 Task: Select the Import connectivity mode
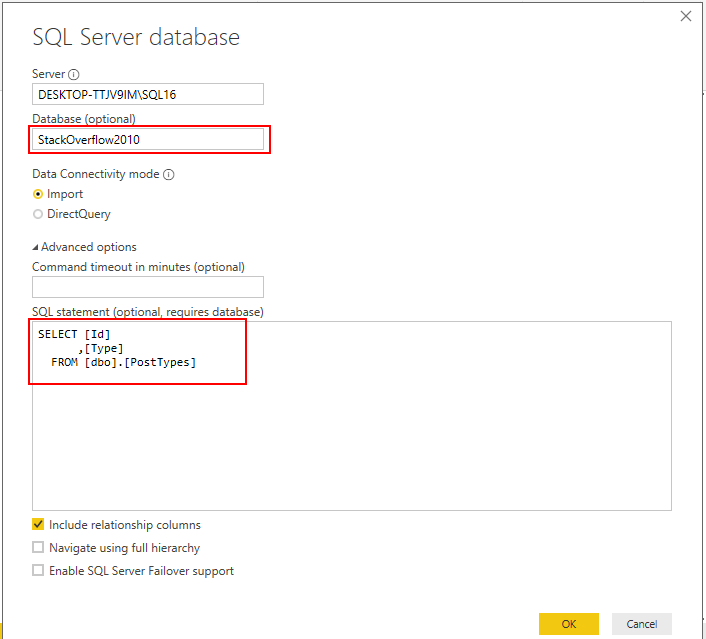point(38,194)
